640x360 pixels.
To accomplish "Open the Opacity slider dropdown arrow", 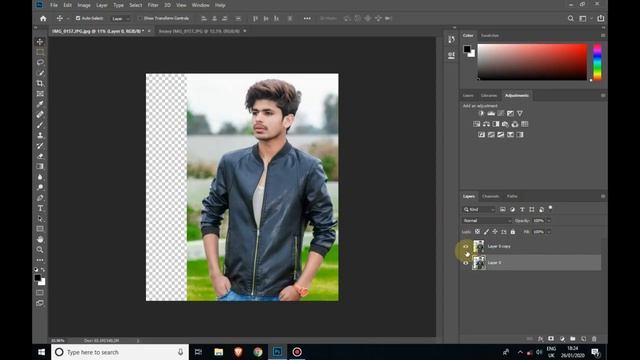I will [549, 221].
